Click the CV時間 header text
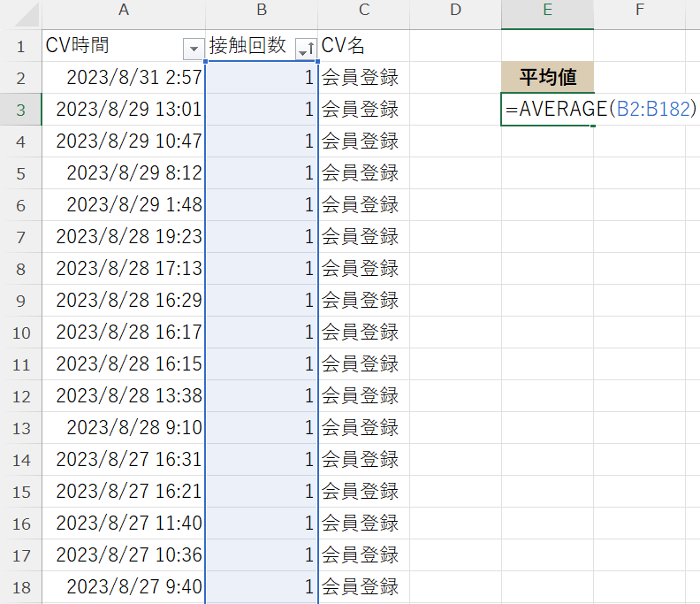Image resolution: width=700 pixels, height=604 pixels. [77, 45]
